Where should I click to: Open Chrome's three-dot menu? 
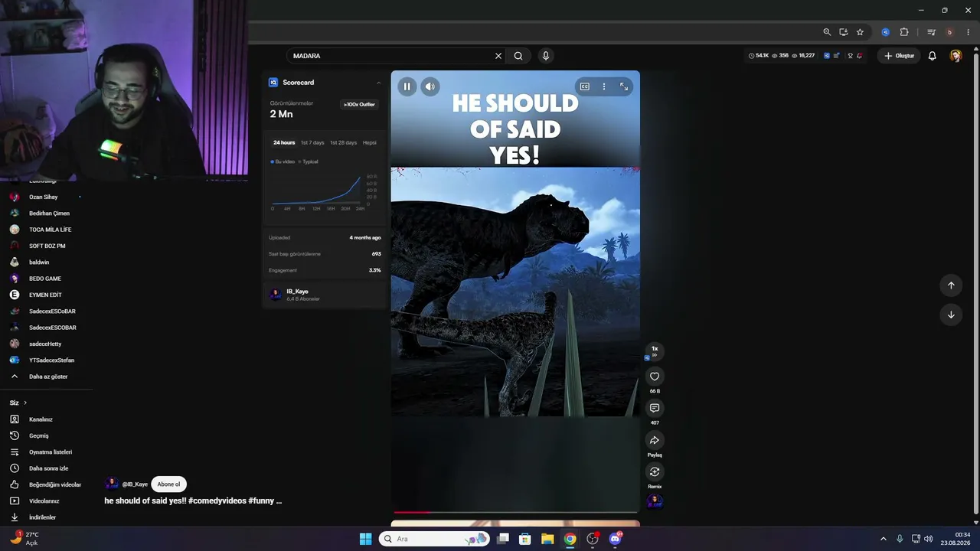click(x=968, y=32)
